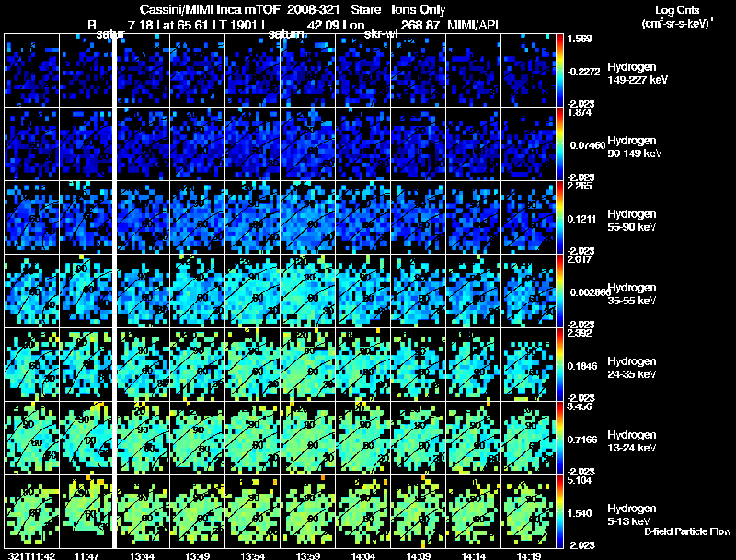Viewport: 736px width, 560px height.
Task: Click the color scale bar beside Hydrogen 13-24 keV
Action: pyautogui.click(x=559, y=439)
